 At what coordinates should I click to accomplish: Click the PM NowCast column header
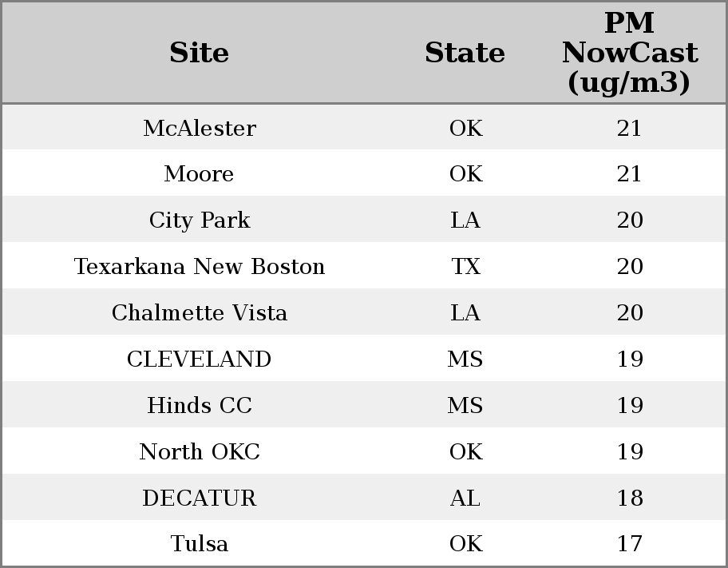(x=630, y=53)
